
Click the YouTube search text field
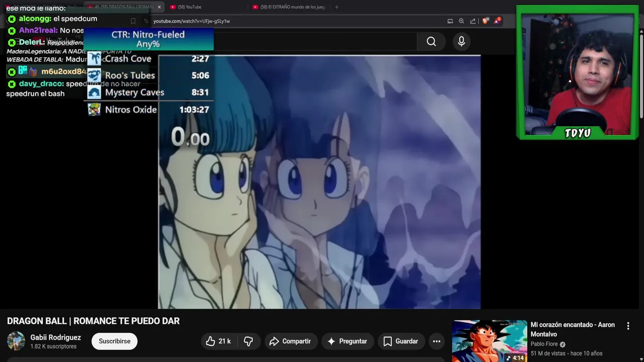(315, 42)
